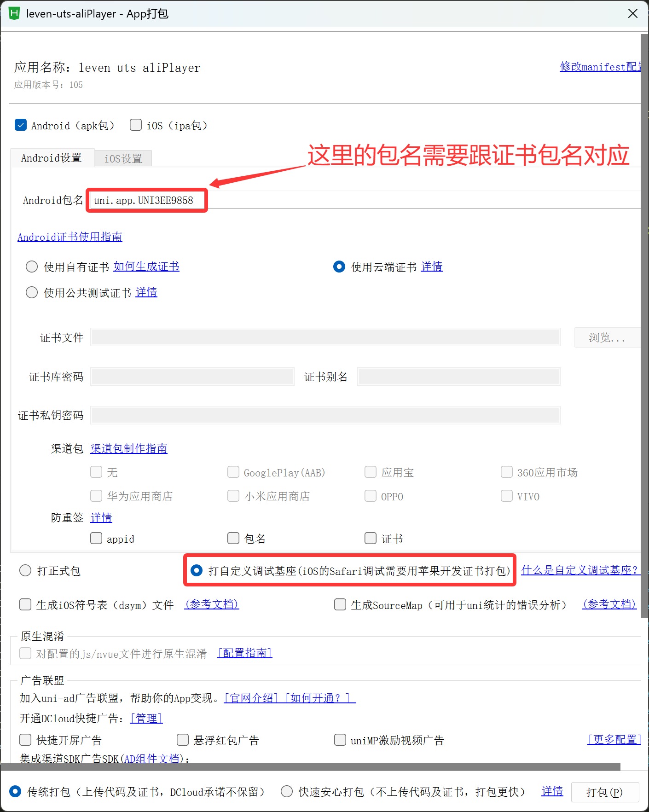The image size is (649, 812).
Task: Check the 包名 anti-resign checkbox
Action: coord(233,538)
